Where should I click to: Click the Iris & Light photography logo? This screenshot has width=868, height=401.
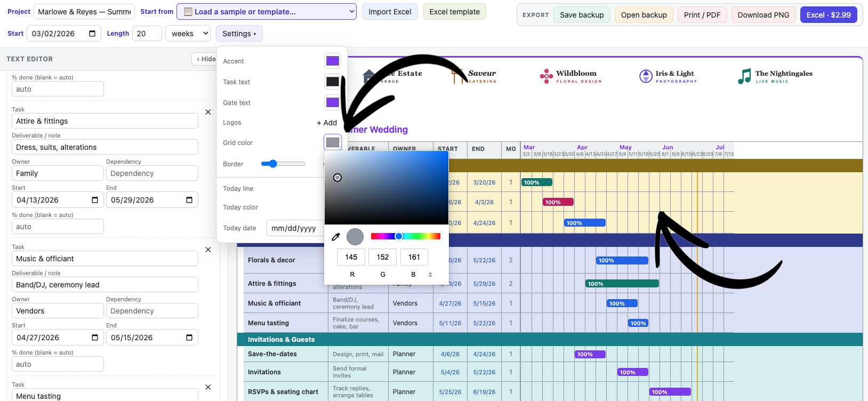point(668,76)
